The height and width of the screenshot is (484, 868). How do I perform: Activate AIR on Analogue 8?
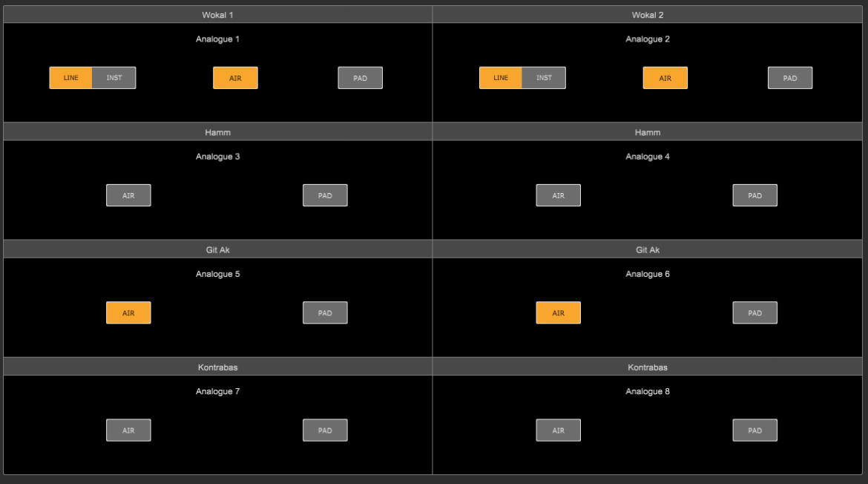point(559,431)
